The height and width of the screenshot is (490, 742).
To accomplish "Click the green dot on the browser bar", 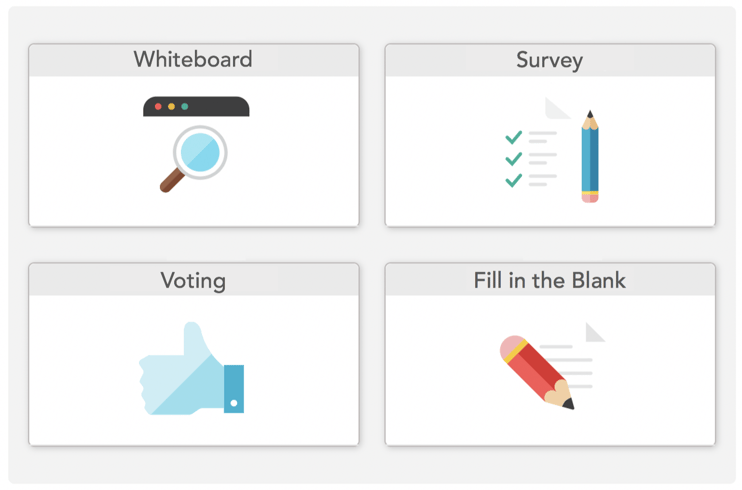I will tap(185, 107).
